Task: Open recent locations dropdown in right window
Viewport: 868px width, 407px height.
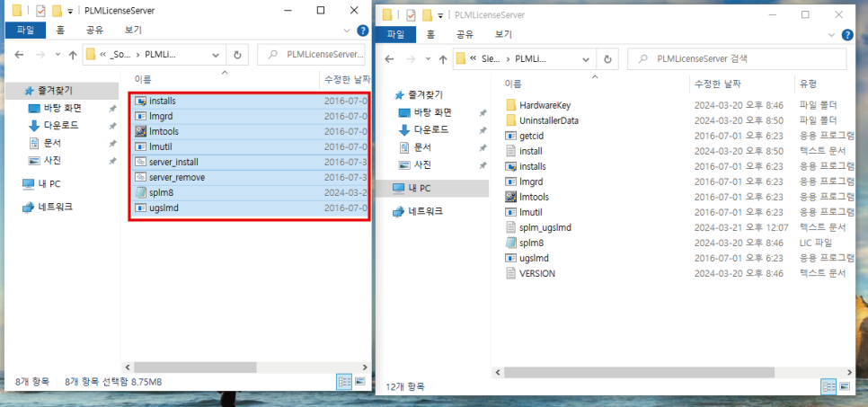Action: [x=428, y=58]
